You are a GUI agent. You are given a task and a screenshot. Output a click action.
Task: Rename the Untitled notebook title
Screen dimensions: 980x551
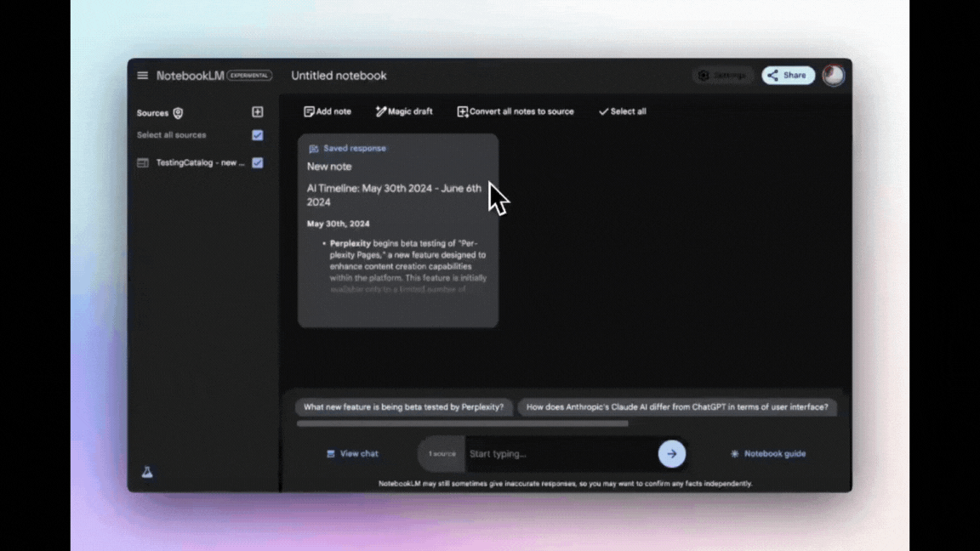[339, 76]
